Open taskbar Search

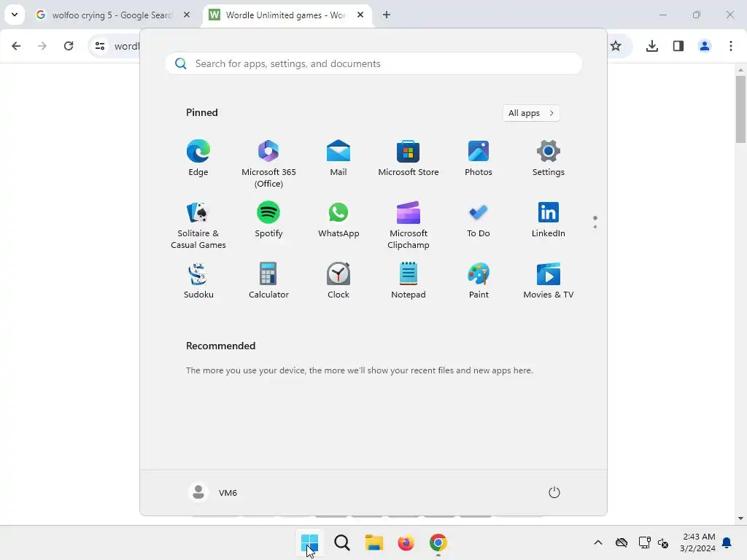pyautogui.click(x=341, y=542)
